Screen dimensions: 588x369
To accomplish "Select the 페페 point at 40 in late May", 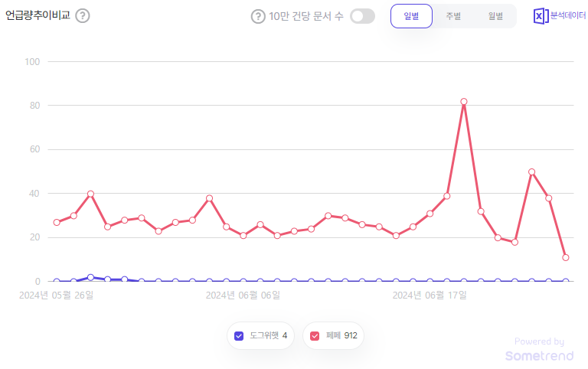I will [90, 194].
